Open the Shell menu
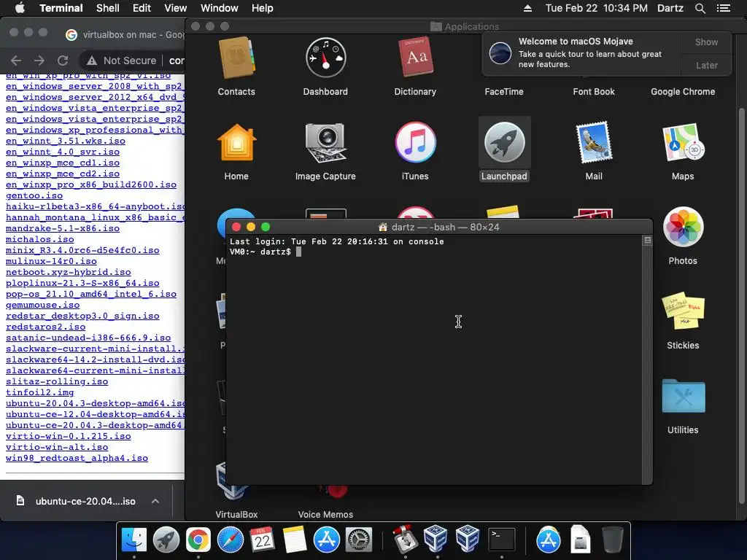747x560 pixels. click(x=108, y=8)
